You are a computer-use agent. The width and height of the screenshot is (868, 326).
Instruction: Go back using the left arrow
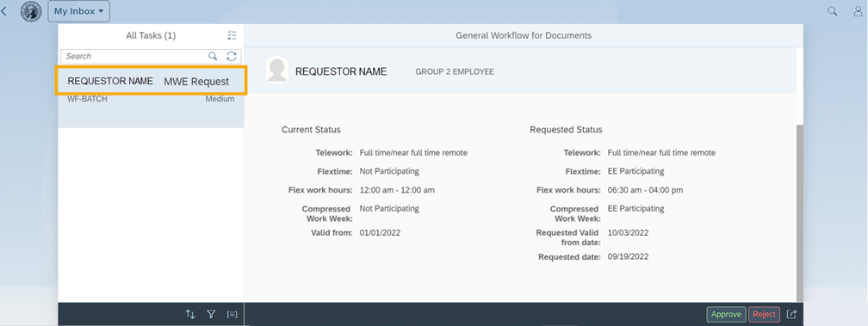click(x=3, y=11)
